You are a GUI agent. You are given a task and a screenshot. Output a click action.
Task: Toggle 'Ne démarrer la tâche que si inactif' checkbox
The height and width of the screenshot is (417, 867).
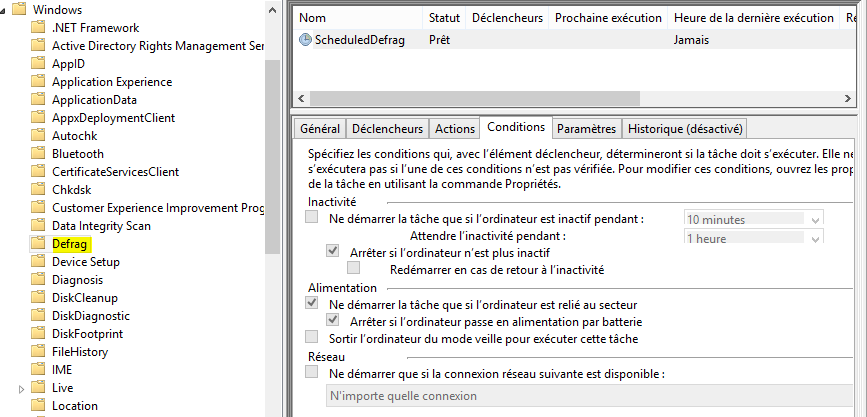[312, 217]
